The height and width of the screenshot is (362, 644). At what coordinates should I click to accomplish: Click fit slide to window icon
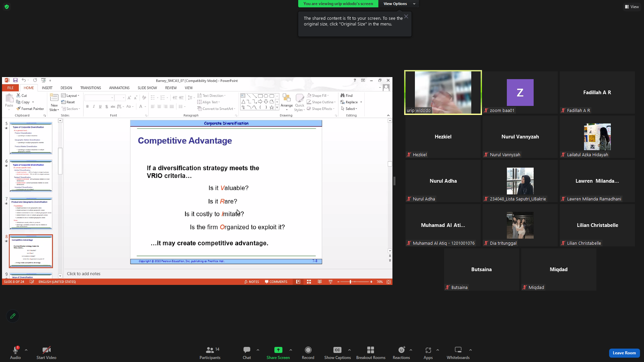click(x=388, y=282)
